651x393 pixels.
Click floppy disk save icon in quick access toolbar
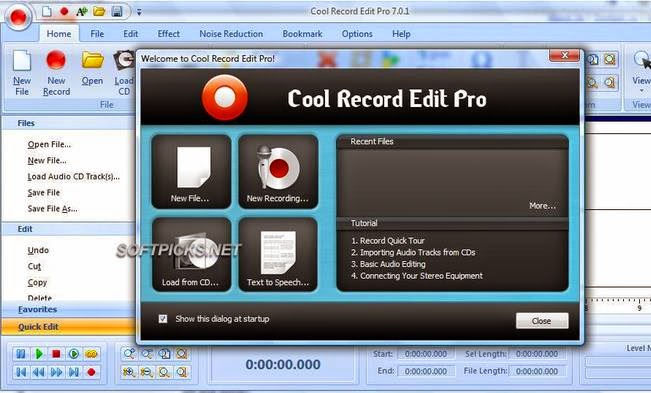coord(117,12)
